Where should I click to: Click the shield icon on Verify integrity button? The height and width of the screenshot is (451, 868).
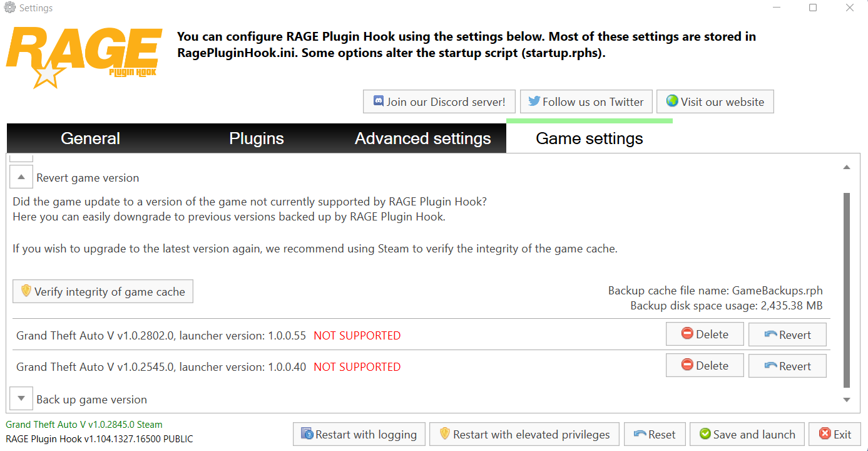(x=26, y=291)
